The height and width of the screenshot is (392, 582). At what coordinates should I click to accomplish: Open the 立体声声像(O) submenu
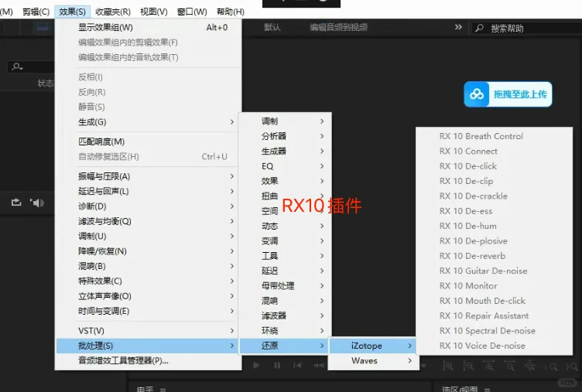[x=148, y=296]
